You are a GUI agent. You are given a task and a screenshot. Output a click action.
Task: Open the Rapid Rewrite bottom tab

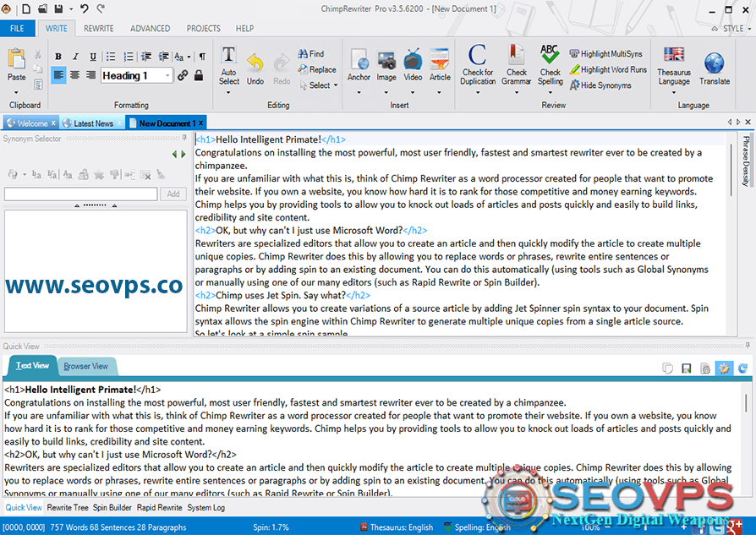click(159, 507)
